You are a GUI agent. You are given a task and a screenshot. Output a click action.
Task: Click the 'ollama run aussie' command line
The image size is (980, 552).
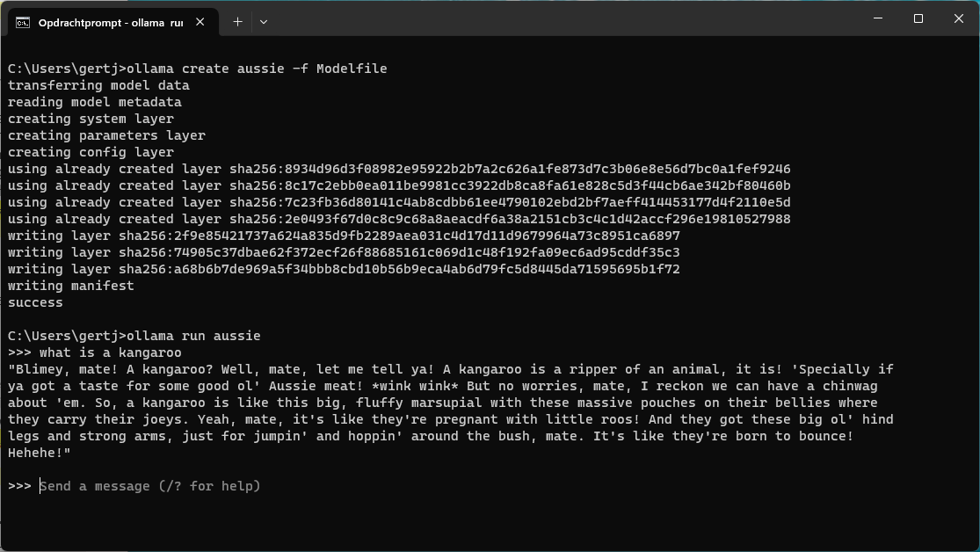(x=193, y=336)
